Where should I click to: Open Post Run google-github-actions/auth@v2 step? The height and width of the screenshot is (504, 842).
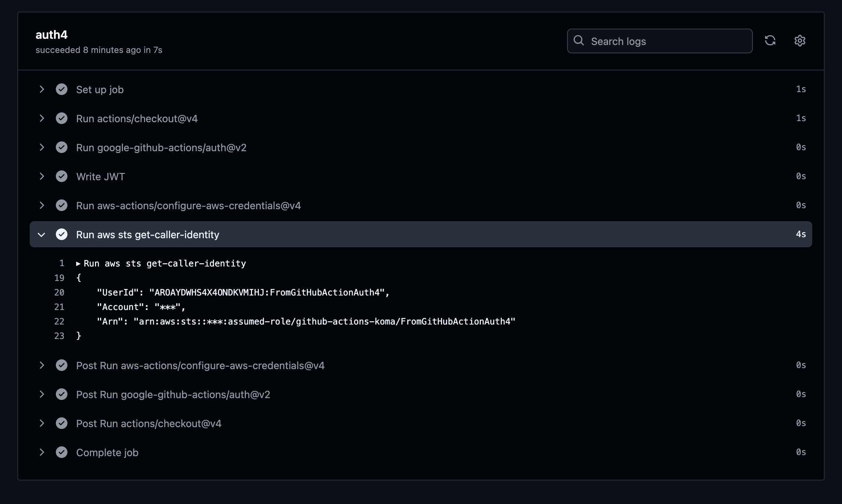point(173,394)
